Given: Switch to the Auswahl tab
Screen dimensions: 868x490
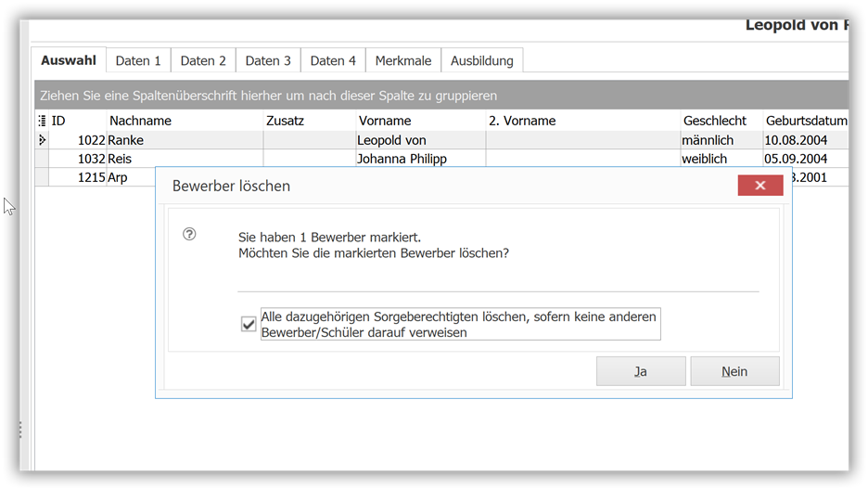Looking at the screenshot, I should pyautogui.click(x=69, y=60).
